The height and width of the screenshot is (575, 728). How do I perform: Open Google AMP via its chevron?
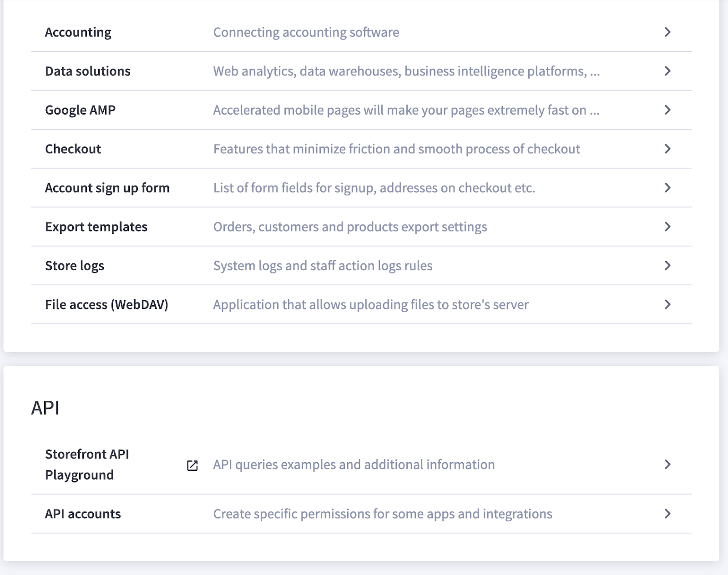pyautogui.click(x=667, y=110)
